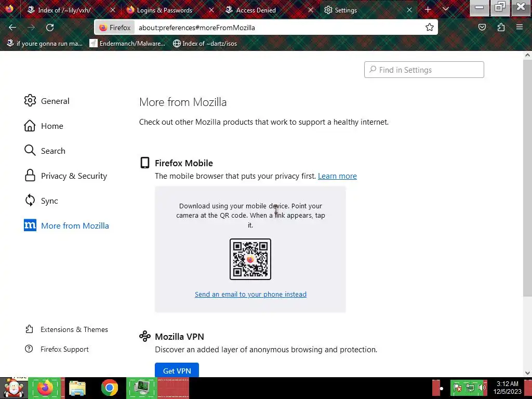Click the Action Center flag tray icon

[x=458, y=388]
